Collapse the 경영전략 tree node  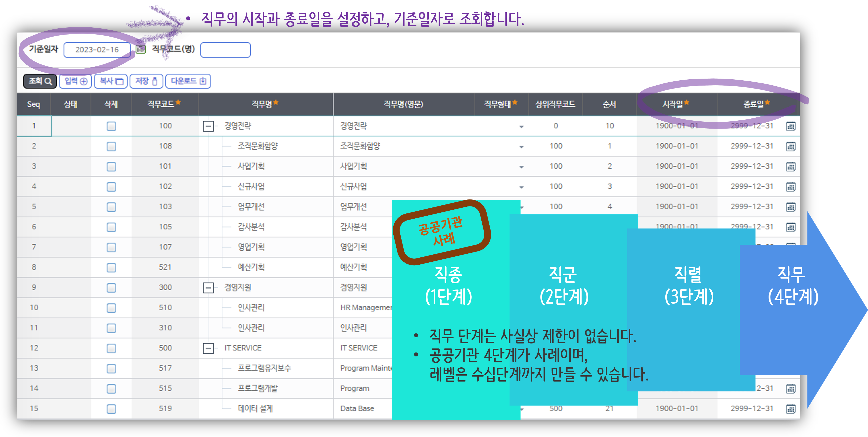[x=208, y=126]
